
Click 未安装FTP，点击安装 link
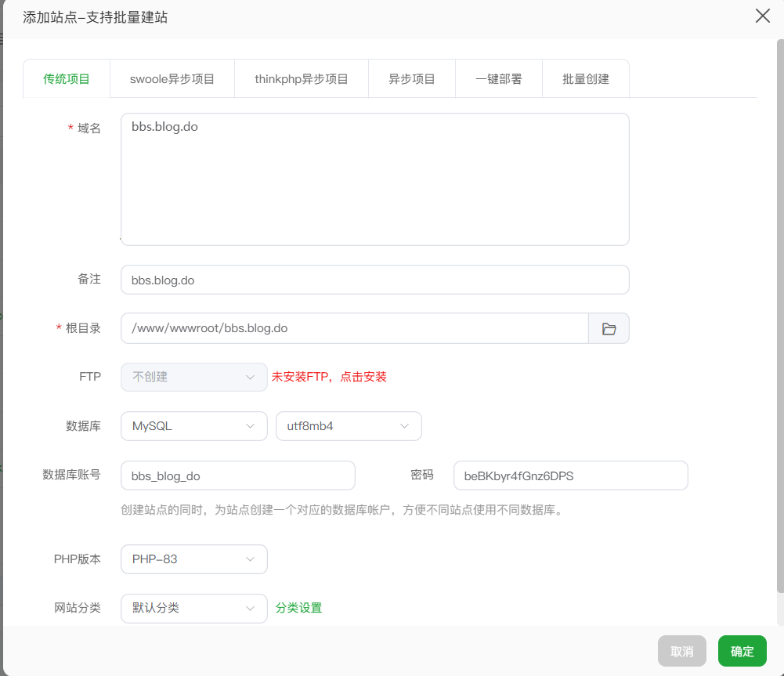(x=329, y=377)
